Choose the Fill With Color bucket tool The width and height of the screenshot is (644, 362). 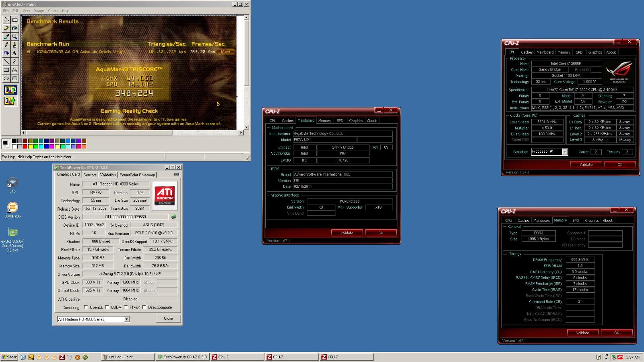point(14,28)
